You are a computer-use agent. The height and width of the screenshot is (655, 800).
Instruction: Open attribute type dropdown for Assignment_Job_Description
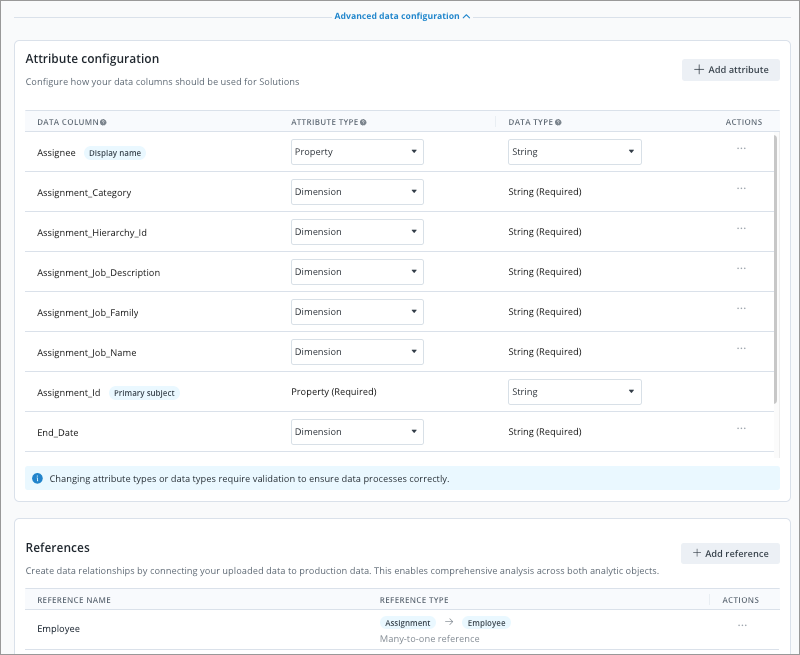tap(357, 272)
